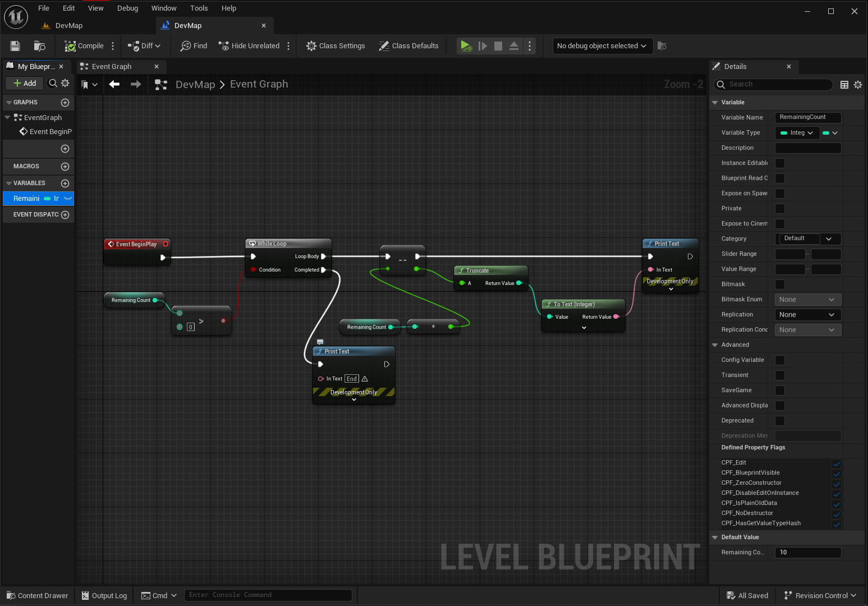
Task: Open the debug object selector dropdown
Action: point(603,46)
